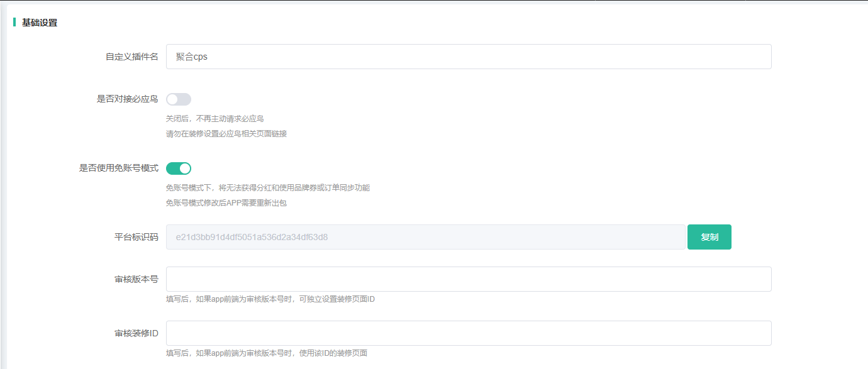Click the hint about 无法获得分红 in 免账号模式
Screen dimensions: 868x369
(x=267, y=187)
